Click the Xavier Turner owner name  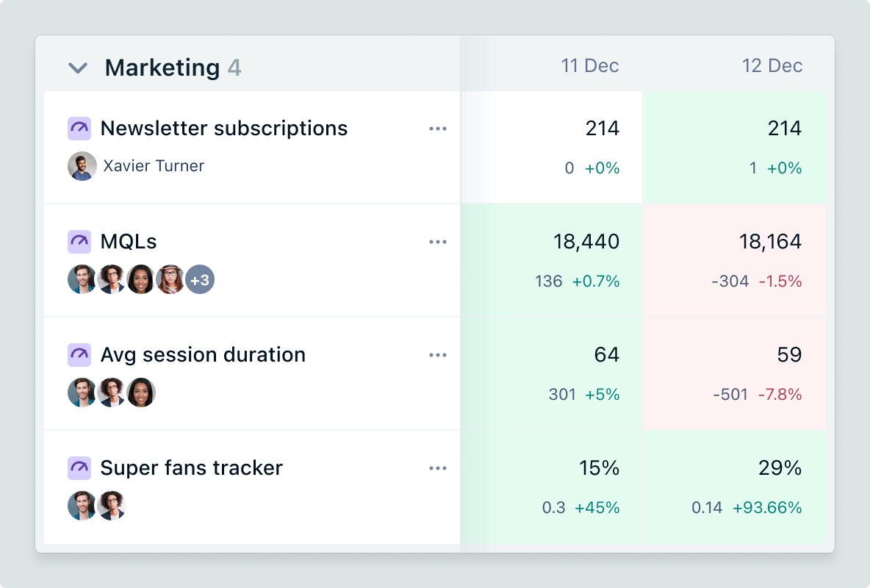pos(154,166)
